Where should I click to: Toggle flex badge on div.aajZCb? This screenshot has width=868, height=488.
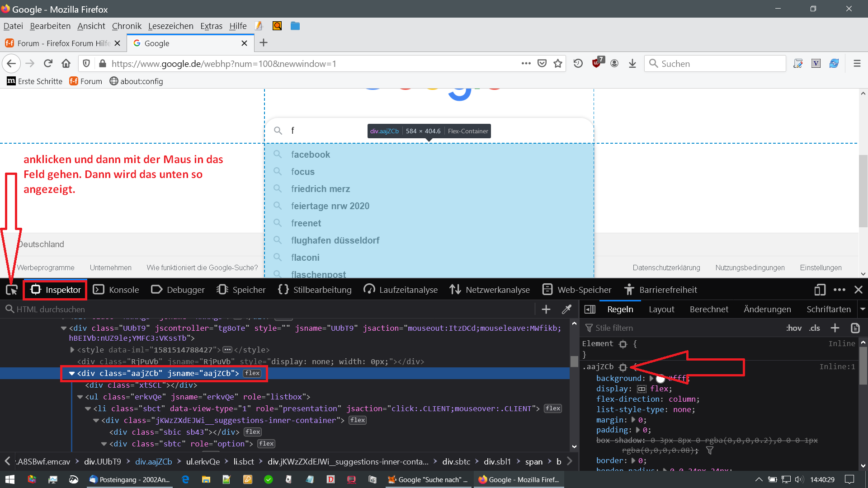[x=252, y=373]
